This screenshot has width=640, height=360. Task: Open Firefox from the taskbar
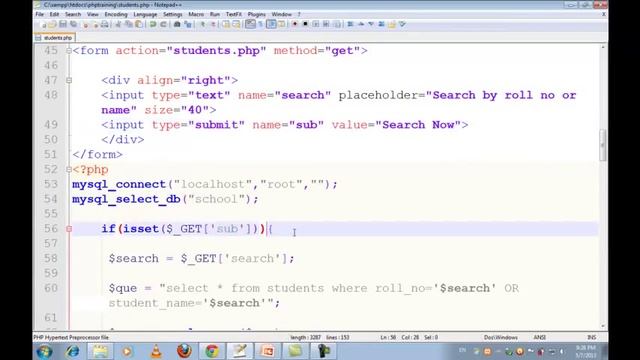click(184, 351)
